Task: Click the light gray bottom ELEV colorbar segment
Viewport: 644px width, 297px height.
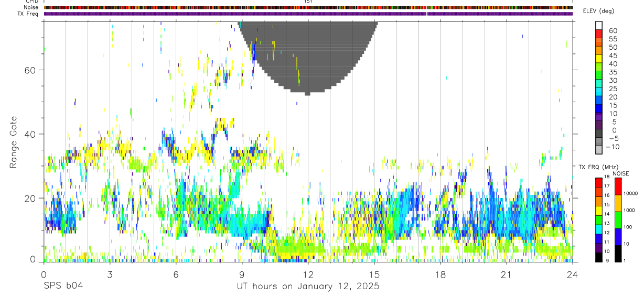Action: [x=599, y=149]
